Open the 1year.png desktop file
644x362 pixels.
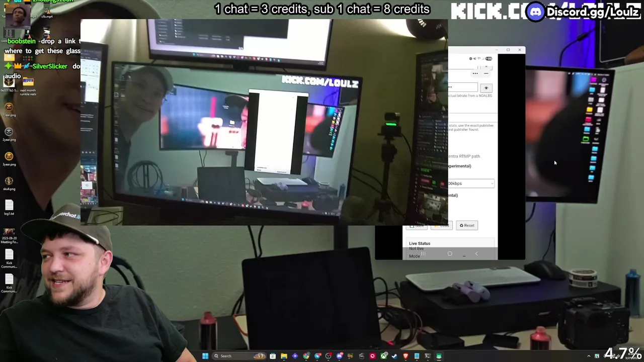tap(9, 109)
